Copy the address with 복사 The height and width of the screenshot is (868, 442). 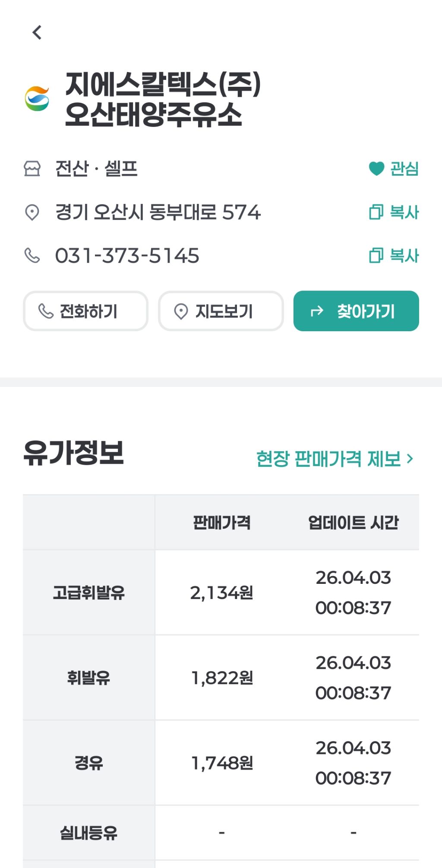click(394, 212)
